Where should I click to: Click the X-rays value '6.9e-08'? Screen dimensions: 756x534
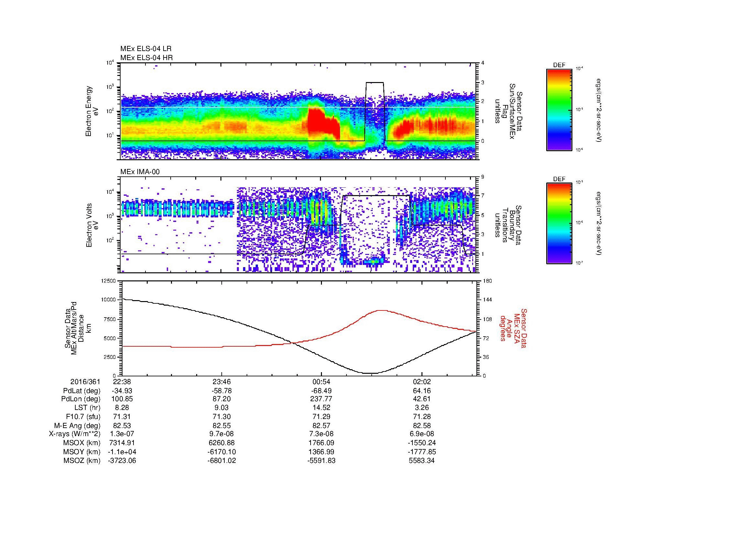pyautogui.click(x=422, y=434)
